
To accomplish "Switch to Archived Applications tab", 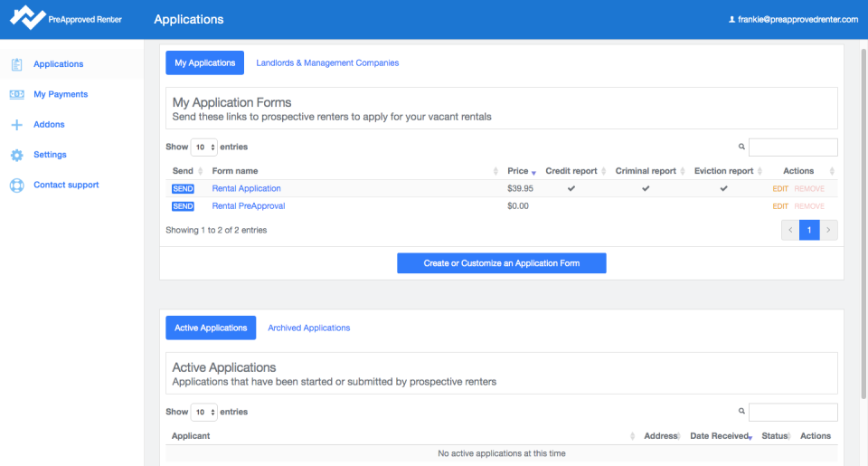I will tap(309, 328).
